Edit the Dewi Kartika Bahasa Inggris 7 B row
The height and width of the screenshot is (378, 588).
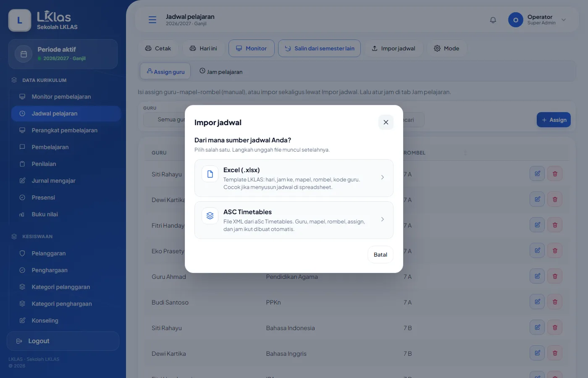click(537, 353)
